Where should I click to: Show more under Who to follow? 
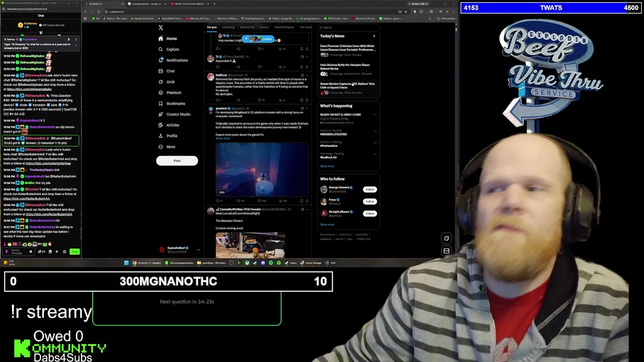(x=327, y=225)
